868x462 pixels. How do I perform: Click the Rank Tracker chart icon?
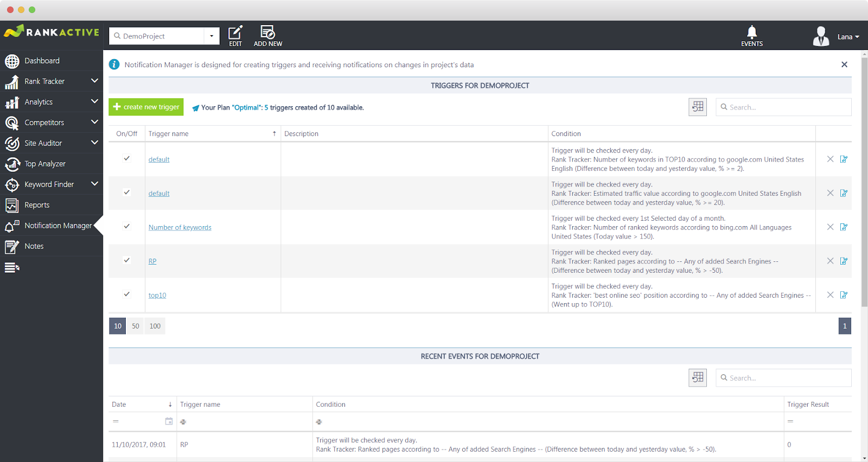pyautogui.click(x=12, y=82)
